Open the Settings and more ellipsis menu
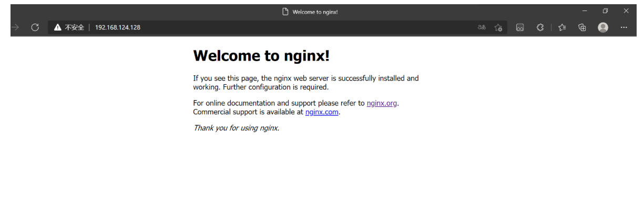 [624, 27]
